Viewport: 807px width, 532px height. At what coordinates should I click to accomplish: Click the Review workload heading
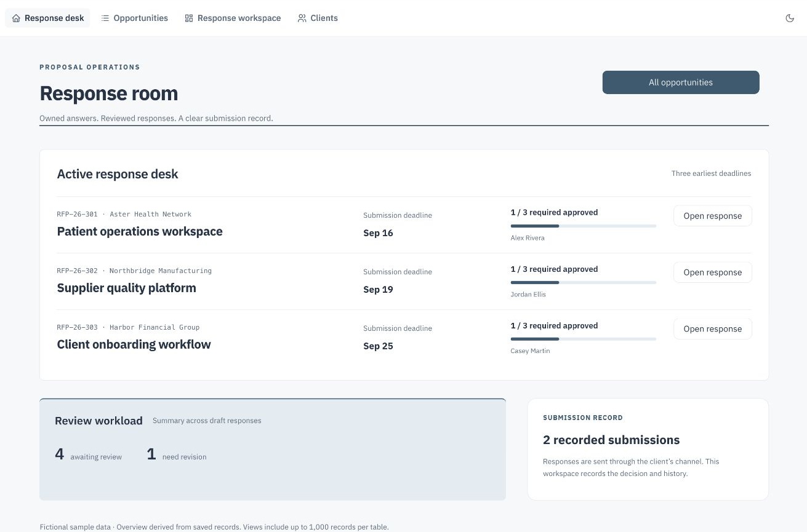[98, 421]
